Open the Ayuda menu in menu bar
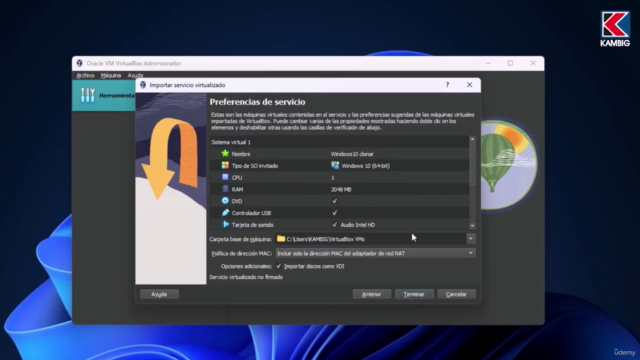The image size is (640, 360). [x=135, y=76]
